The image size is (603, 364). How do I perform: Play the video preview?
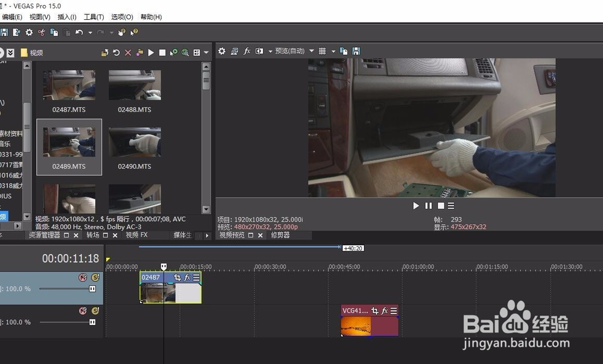point(416,206)
